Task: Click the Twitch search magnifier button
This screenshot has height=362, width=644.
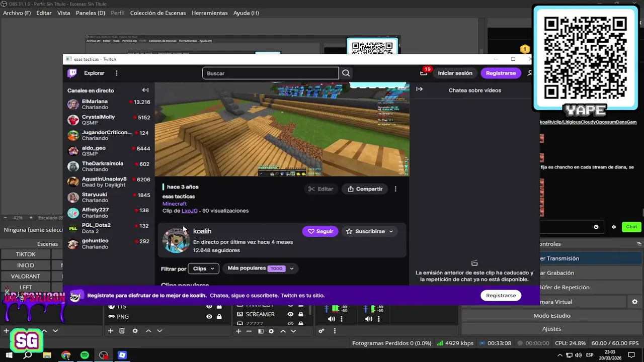Action: click(x=346, y=73)
